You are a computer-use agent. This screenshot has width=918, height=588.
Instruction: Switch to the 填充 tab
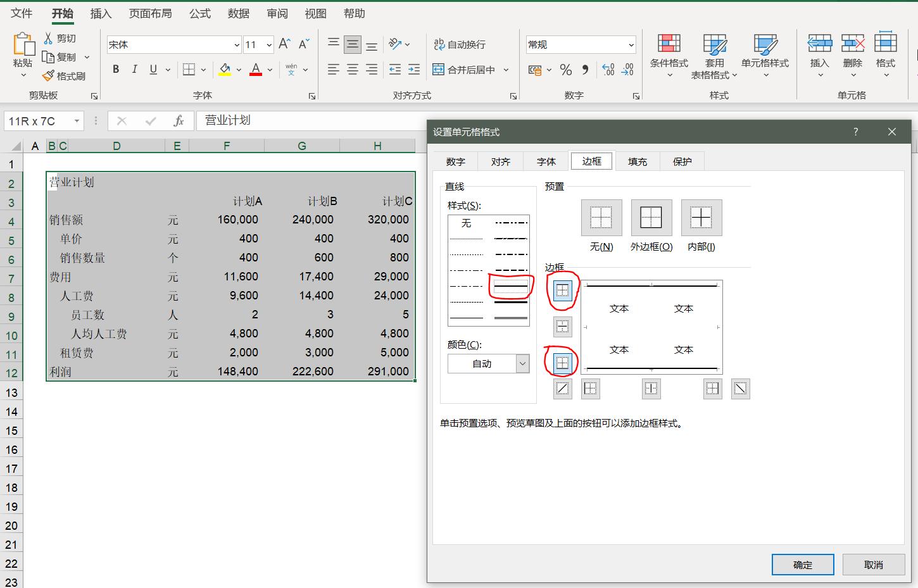[637, 161]
